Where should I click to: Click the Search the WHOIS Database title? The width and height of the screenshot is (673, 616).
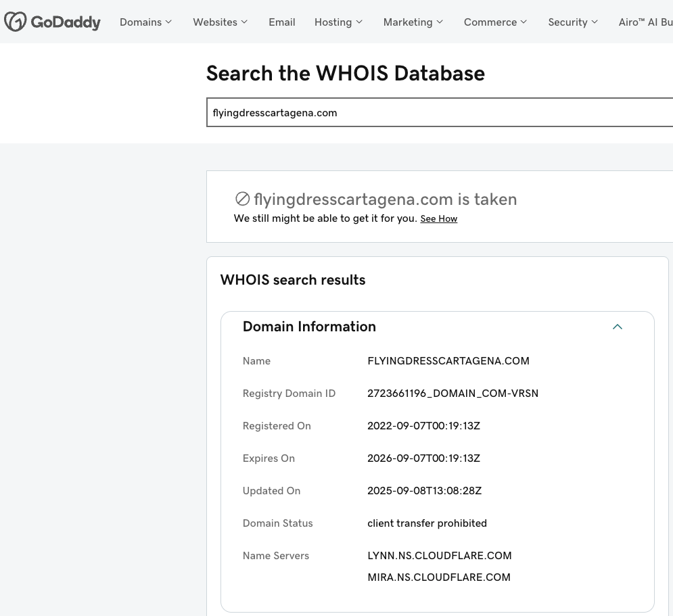pos(346,73)
